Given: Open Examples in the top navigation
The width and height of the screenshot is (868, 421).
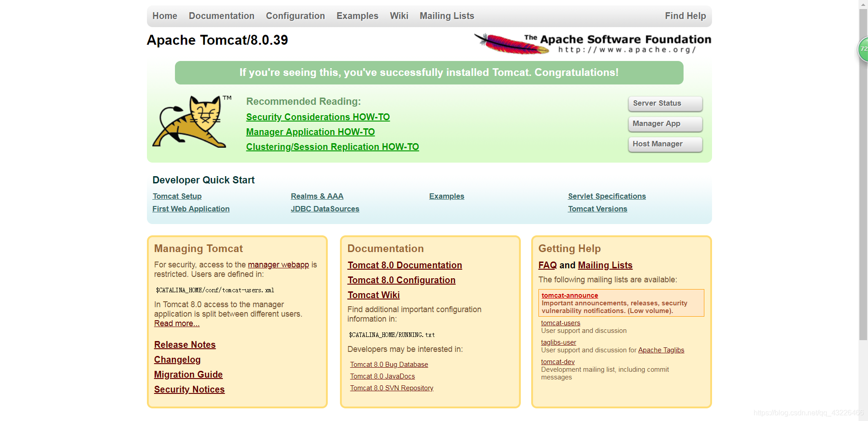Looking at the screenshot, I should coord(357,16).
